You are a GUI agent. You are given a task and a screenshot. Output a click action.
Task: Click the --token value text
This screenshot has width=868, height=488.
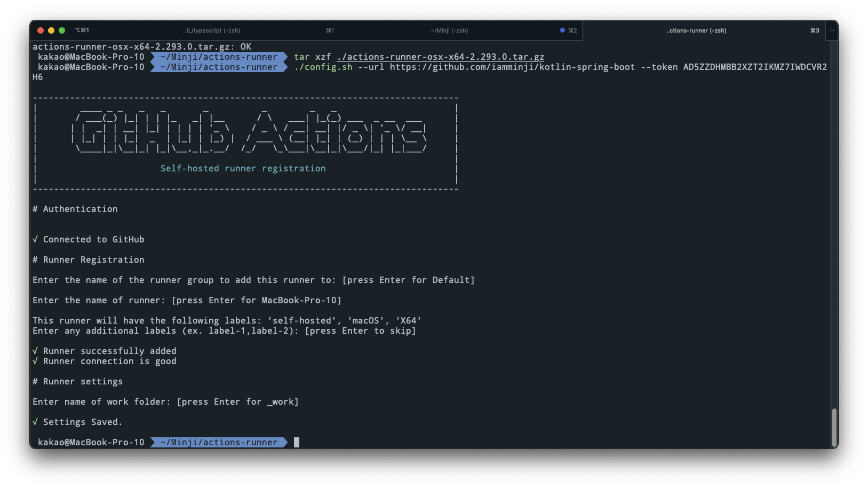755,67
